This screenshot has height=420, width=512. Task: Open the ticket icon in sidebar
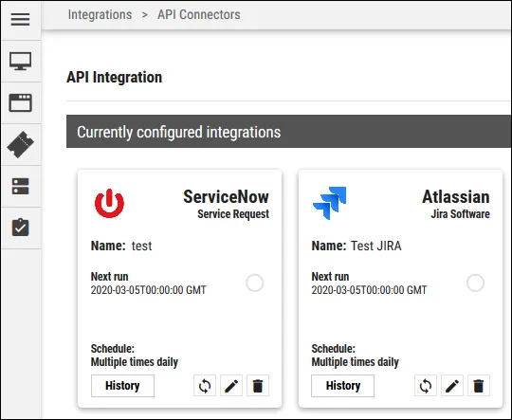(20, 144)
